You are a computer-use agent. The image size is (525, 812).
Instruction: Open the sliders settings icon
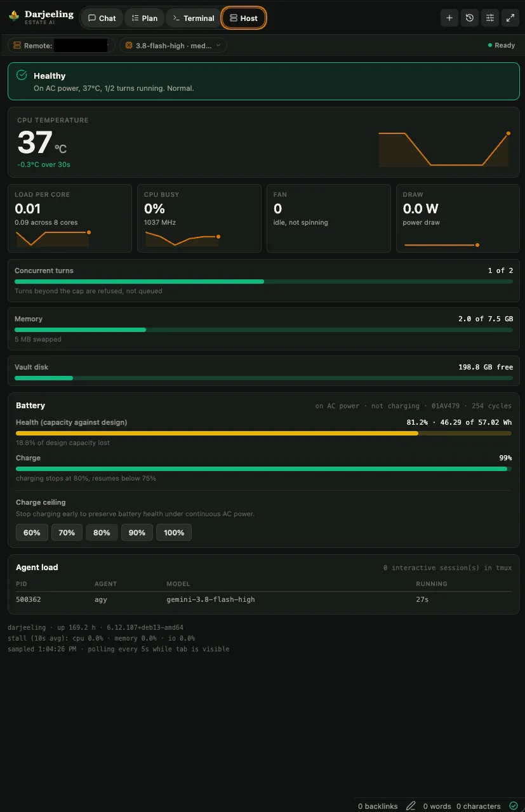click(x=490, y=18)
